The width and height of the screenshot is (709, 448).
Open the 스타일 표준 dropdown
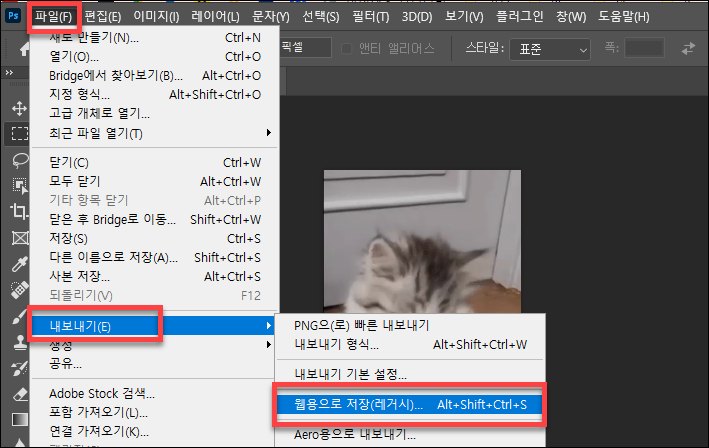(x=550, y=49)
